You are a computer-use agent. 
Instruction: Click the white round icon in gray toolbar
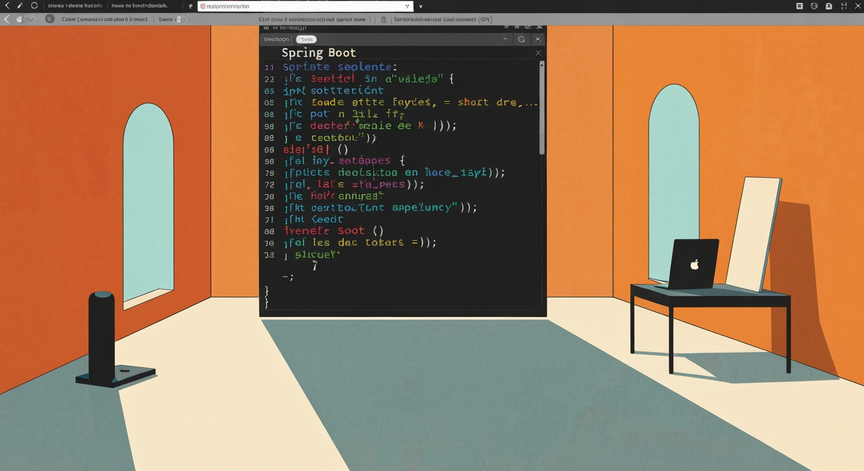pyautogui.click(x=19, y=19)
